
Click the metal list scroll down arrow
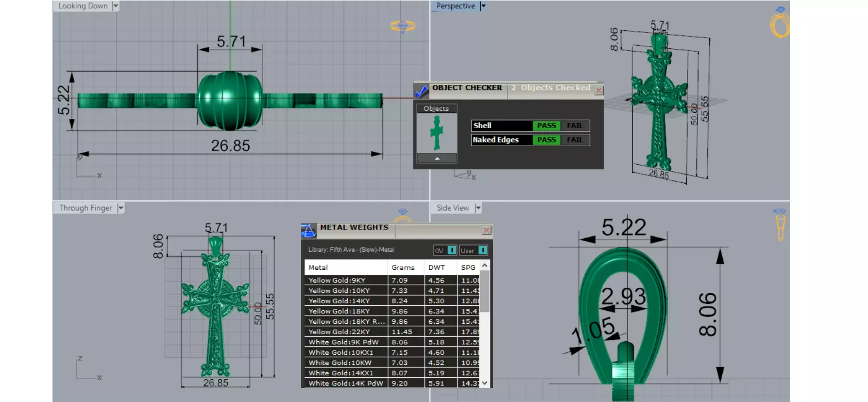485,383
